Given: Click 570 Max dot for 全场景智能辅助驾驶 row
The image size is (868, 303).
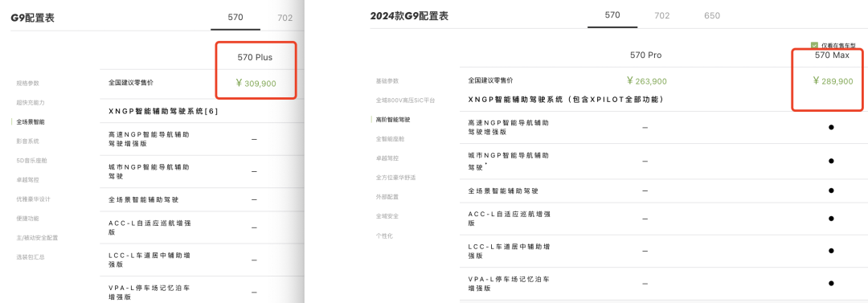Looking at the screenshot, I should [x=831, y=190].
